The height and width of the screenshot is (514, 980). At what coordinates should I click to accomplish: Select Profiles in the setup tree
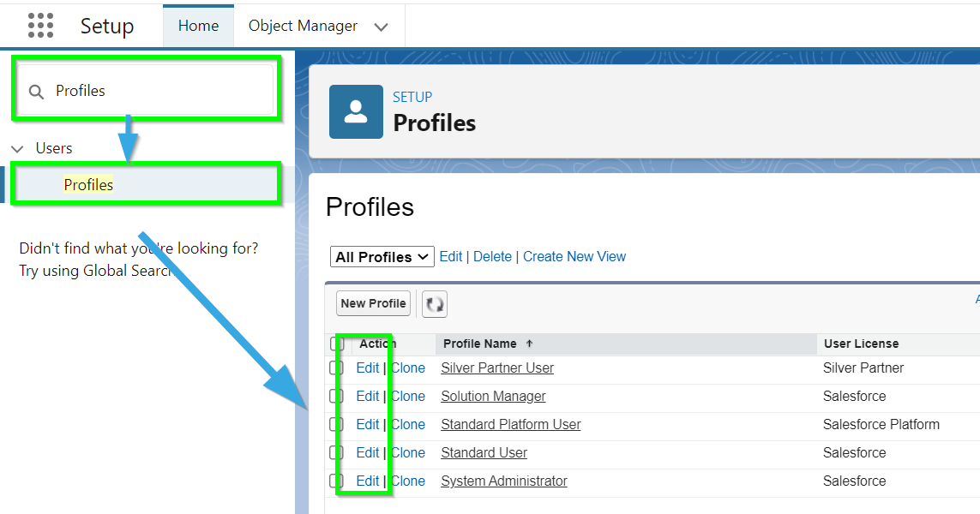[88, 185]
